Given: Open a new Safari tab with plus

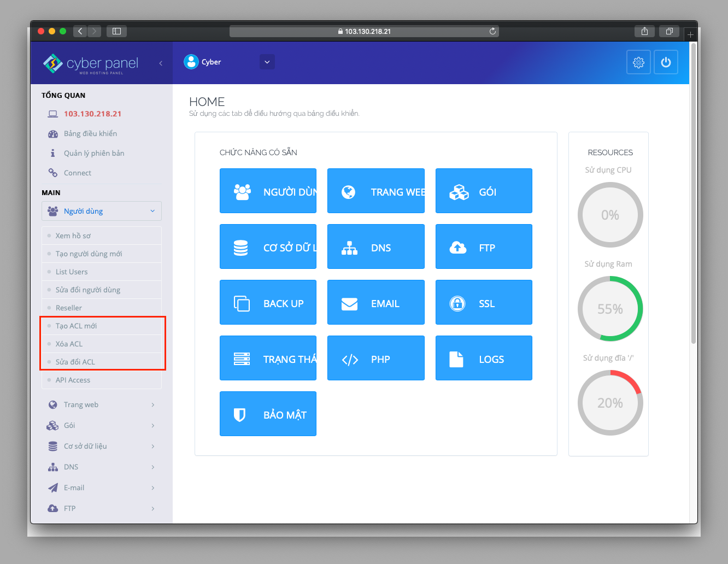Looking at the screenshot, I should (691, 34).
